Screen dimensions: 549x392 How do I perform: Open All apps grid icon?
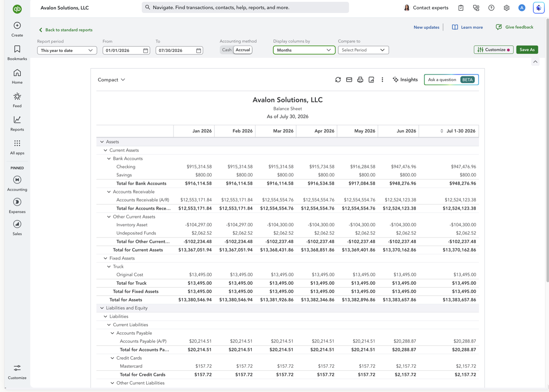(17, 143)
